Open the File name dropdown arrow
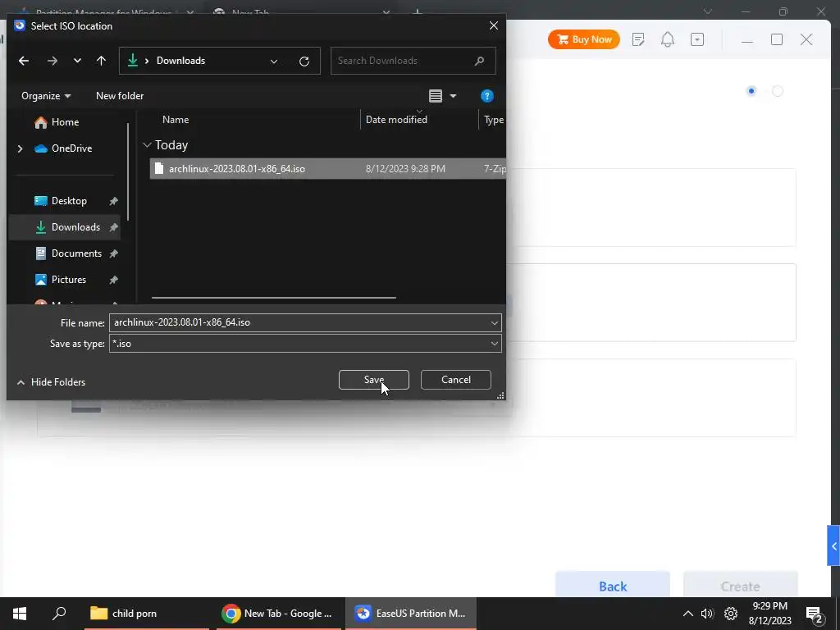840x630 pixels. 494,322
